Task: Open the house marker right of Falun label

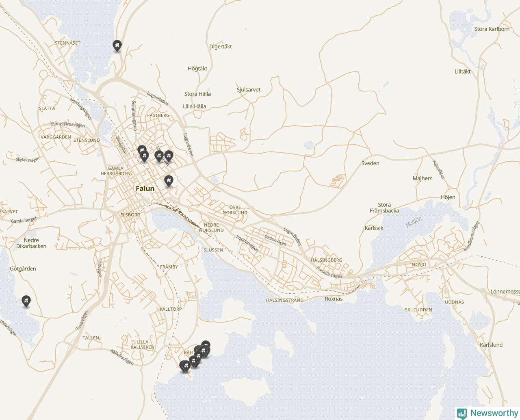Action: coord(169,181)
